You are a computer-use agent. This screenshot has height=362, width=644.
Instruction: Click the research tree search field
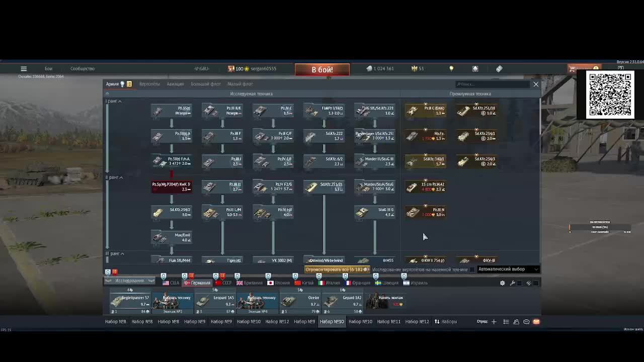492,84
